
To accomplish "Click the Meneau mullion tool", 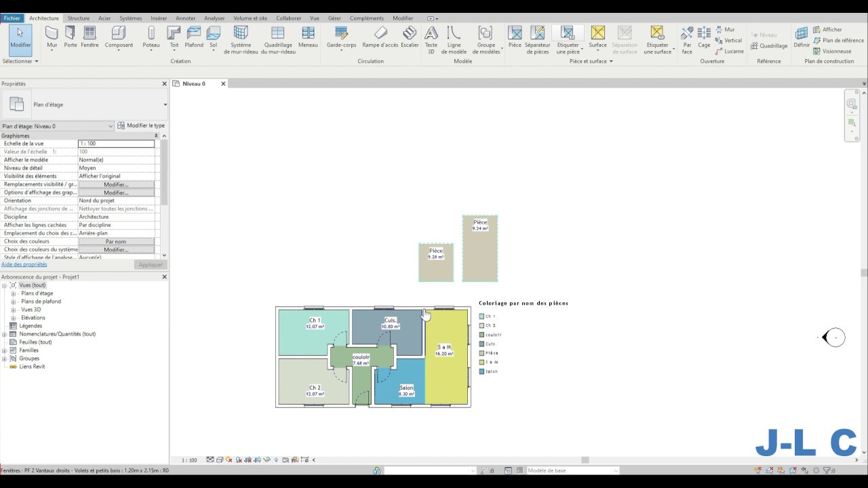I will coord(308,37).
